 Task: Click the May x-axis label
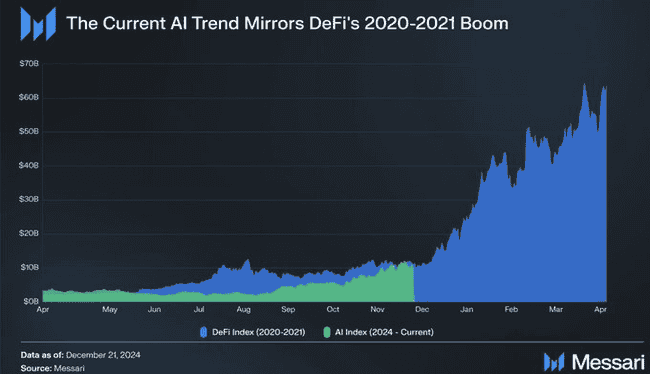tap(110, 310)
